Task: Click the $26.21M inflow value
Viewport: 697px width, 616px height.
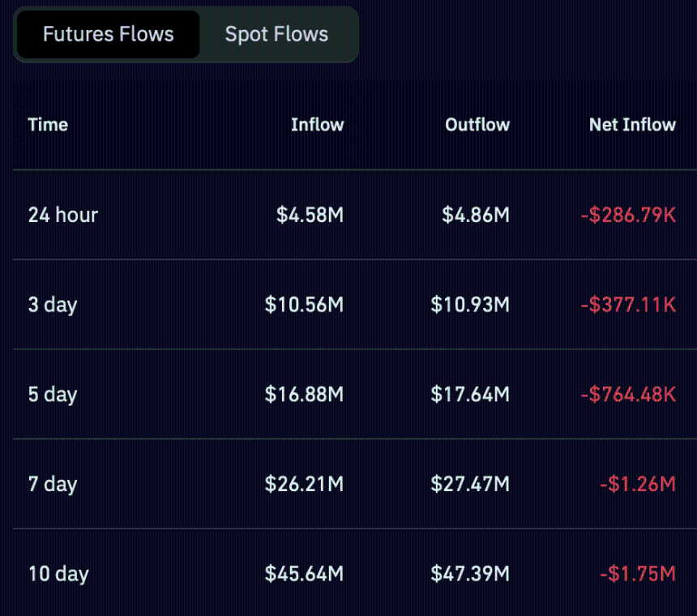Action: point(304,485)
